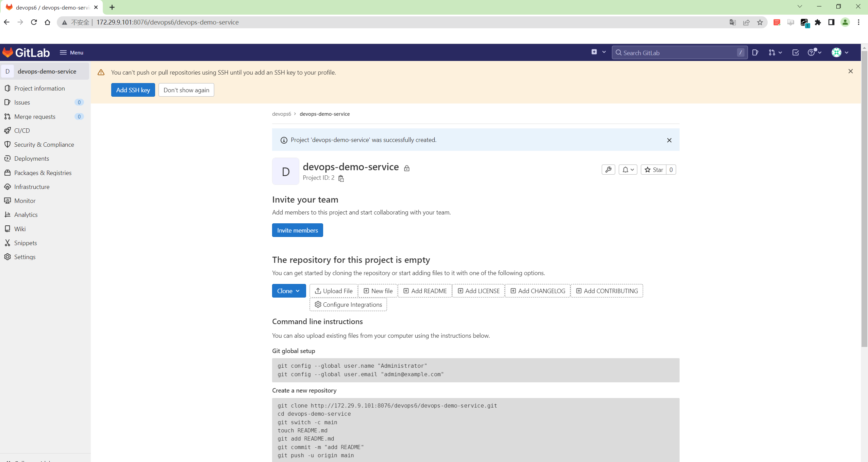Expand the Clone dropdown button

(x=288, y=291)
